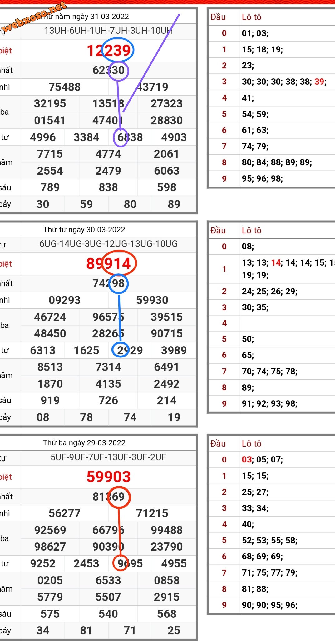Select lô tô row "70; 74; 75; 78;"
Viewport: 335px width, 644px height.
pos(270,372)
